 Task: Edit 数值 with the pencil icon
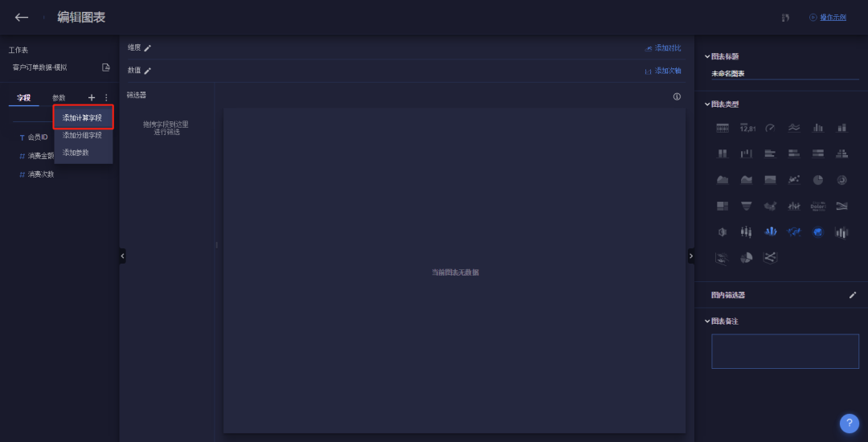pos(147,71)
